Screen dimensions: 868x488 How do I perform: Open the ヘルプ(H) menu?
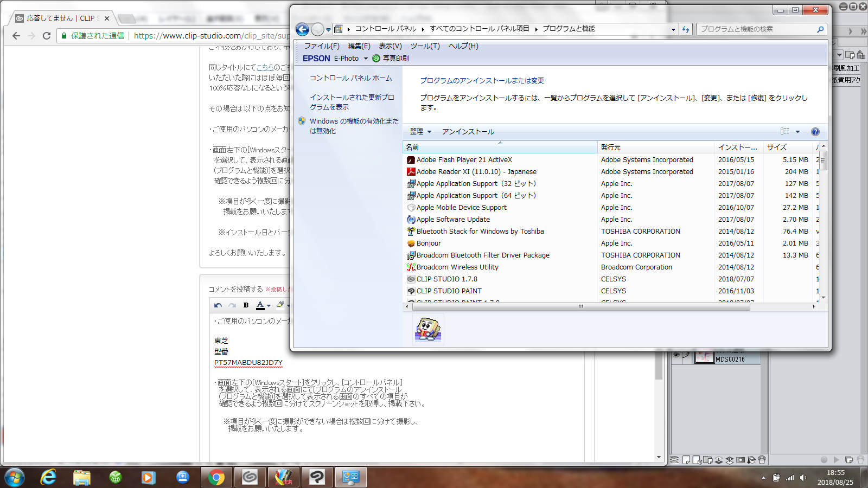(x=463, y=46)
